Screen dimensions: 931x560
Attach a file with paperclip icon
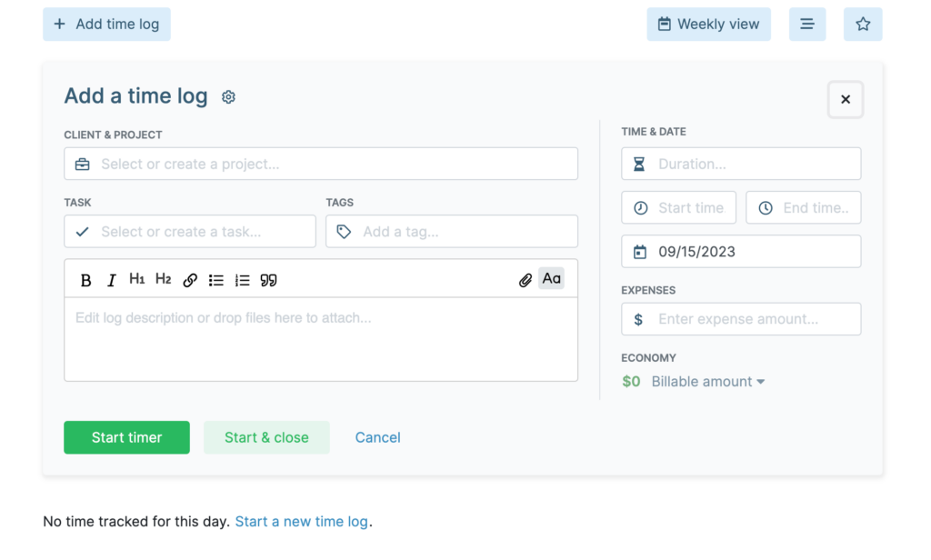pos(525,280)
